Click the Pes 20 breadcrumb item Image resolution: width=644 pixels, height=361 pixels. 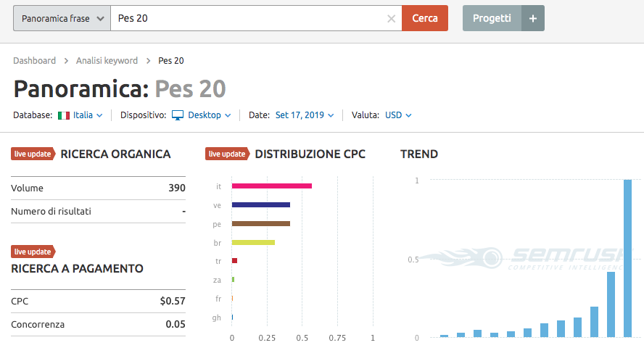click(171, 61)
